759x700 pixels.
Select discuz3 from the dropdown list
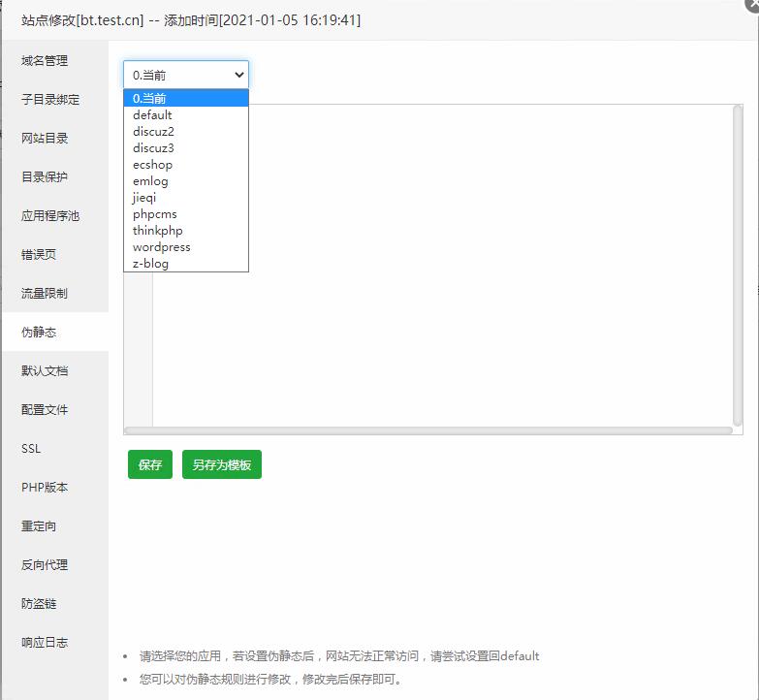pos(186,147)
